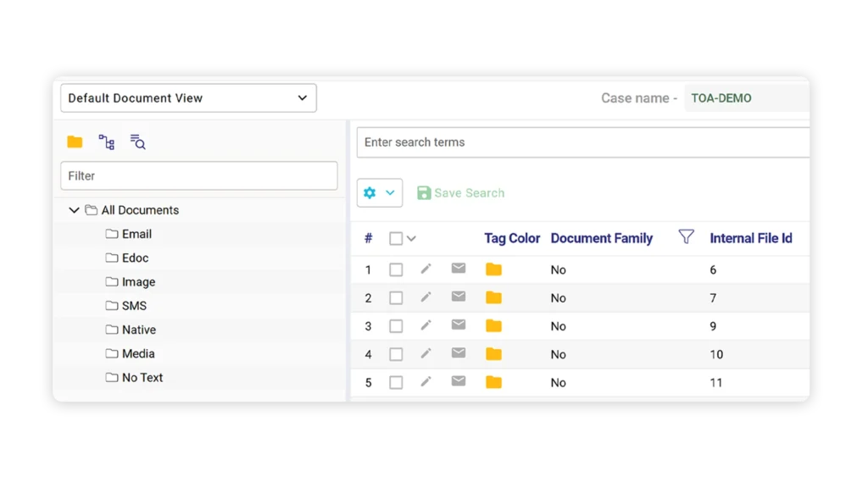Viewport: 868px width, 488px height.
Task: Open the tree hierarchy view icon
Action: click(107, 142)
